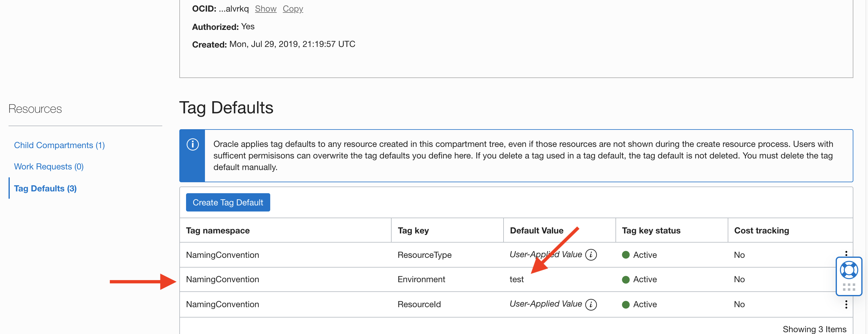
Task: Open the lifebuoy help widget
Action: coord(848,270)
